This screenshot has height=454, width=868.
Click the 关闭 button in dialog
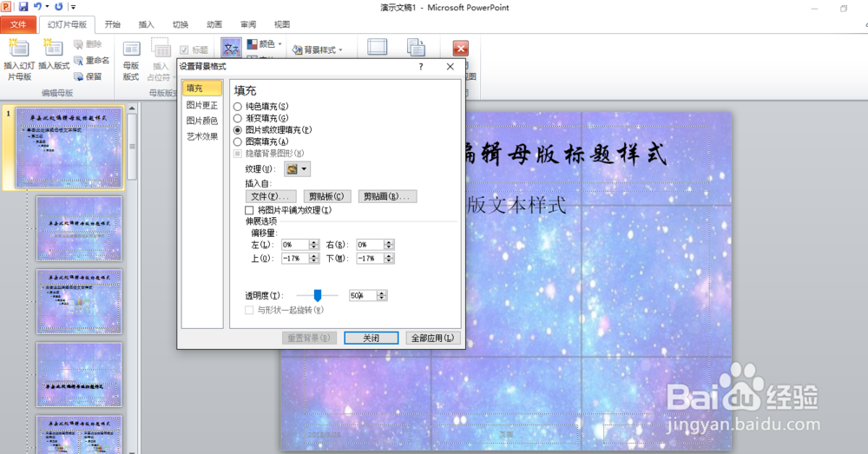point(371,338)
